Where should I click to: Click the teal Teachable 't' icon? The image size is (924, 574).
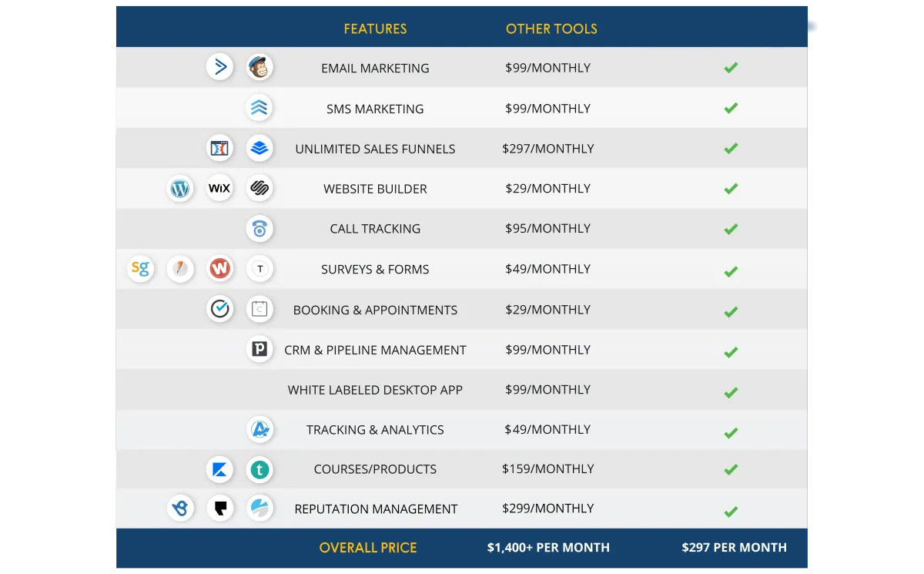coord(260,469)
